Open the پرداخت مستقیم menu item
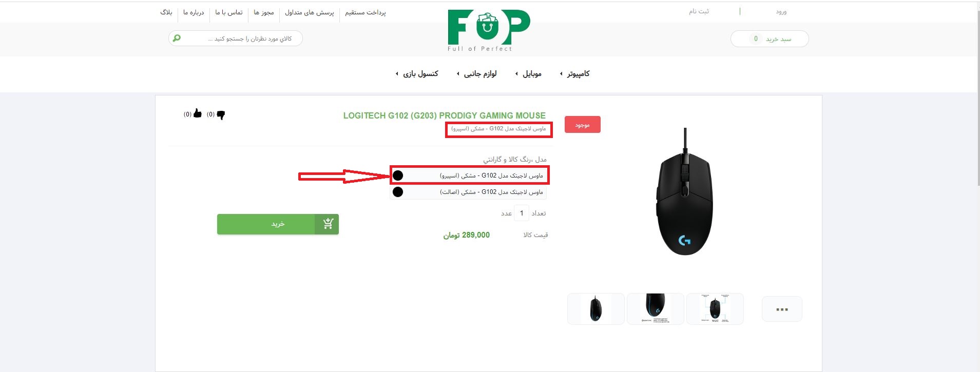Screen dimensions: 980x372 pyautogui.click(x=365, y=12)
